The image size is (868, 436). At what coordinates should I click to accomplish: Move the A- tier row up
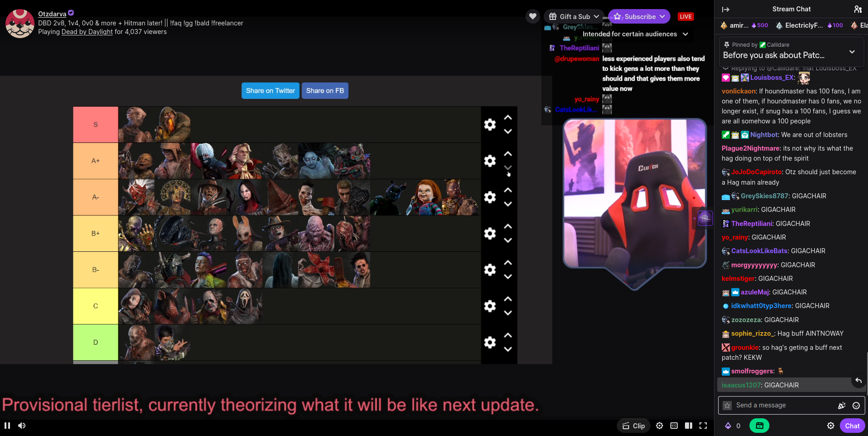click(508, 190)
